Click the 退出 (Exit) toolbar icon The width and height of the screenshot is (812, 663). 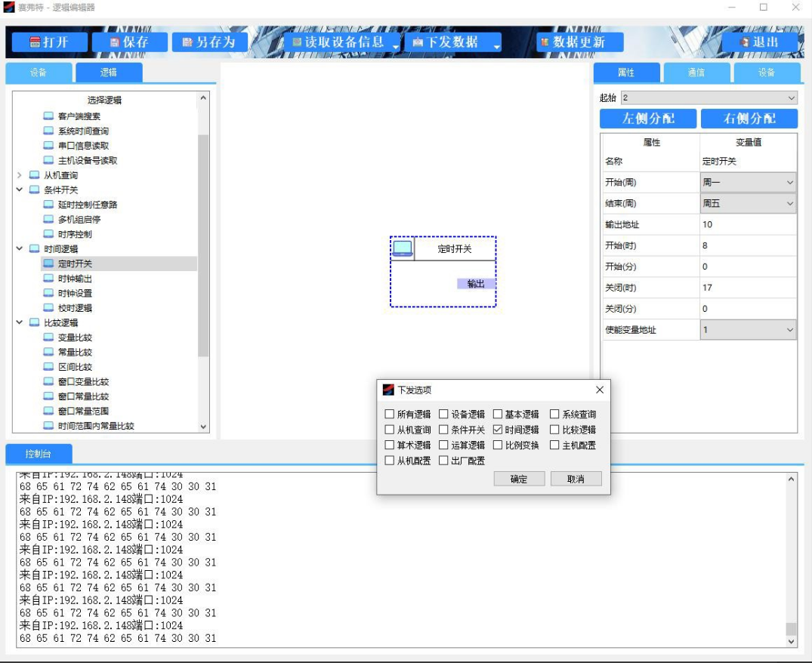coord(745,42)
